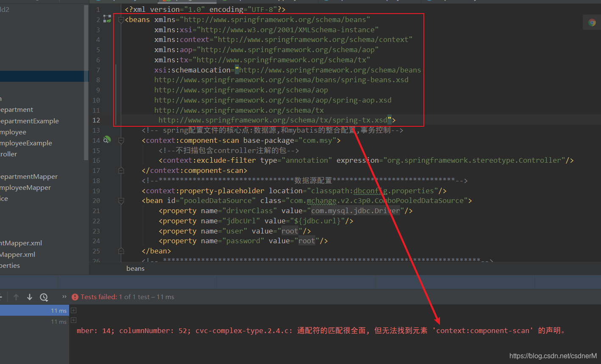Click line number 1 in the gutter
The width and height of the screenshot is (601, 364).
[98, 9]
